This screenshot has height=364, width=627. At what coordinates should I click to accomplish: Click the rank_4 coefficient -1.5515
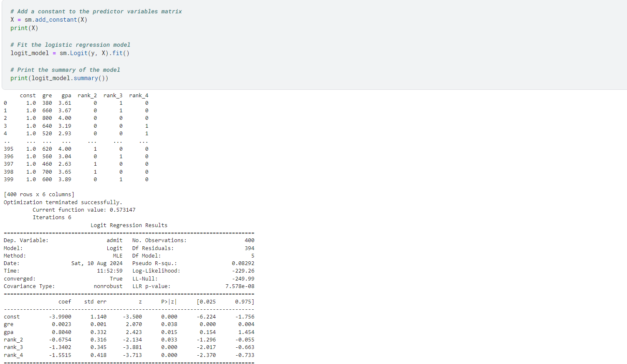point(60,355)
